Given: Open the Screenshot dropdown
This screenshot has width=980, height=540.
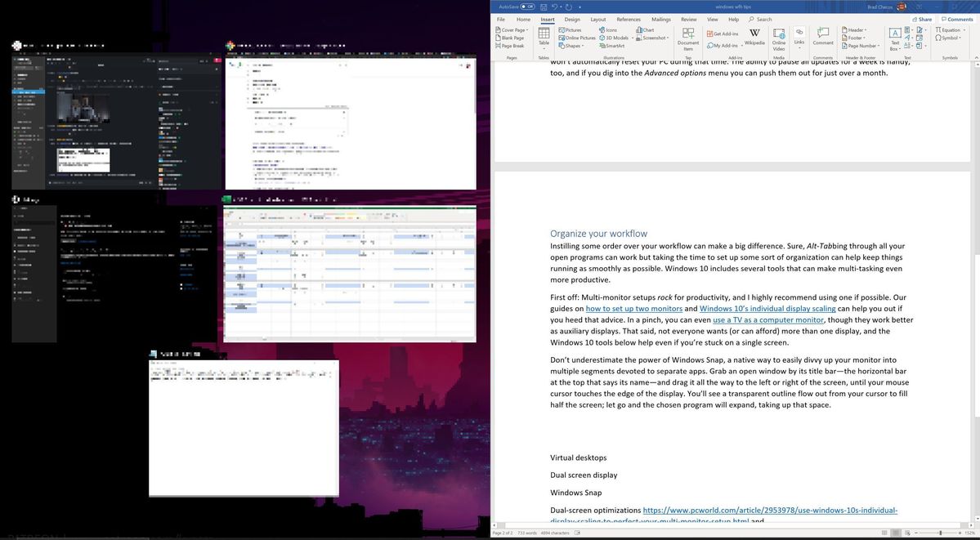Looking at the screenshot, I should [x=652, y=38].
